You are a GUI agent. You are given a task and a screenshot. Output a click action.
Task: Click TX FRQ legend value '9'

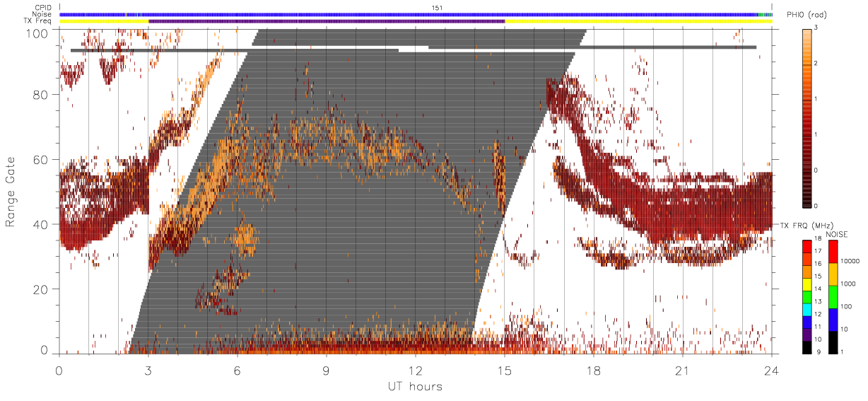point(819,351)
